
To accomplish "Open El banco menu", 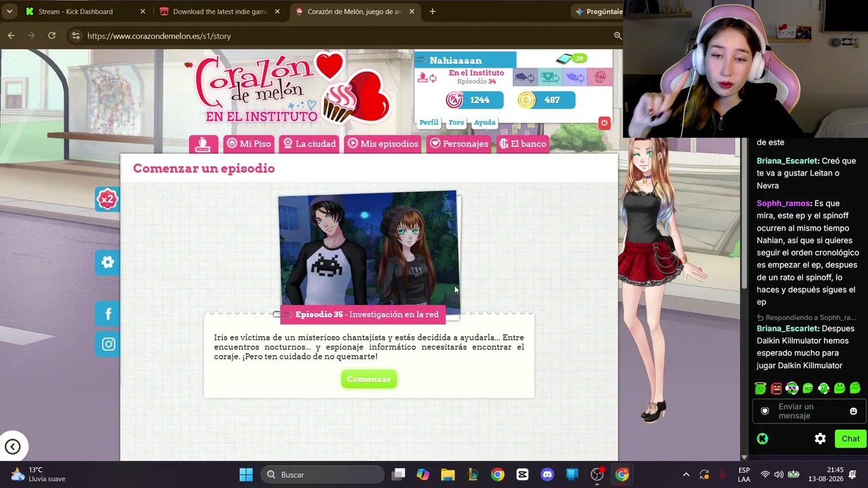I will (523, 144).
